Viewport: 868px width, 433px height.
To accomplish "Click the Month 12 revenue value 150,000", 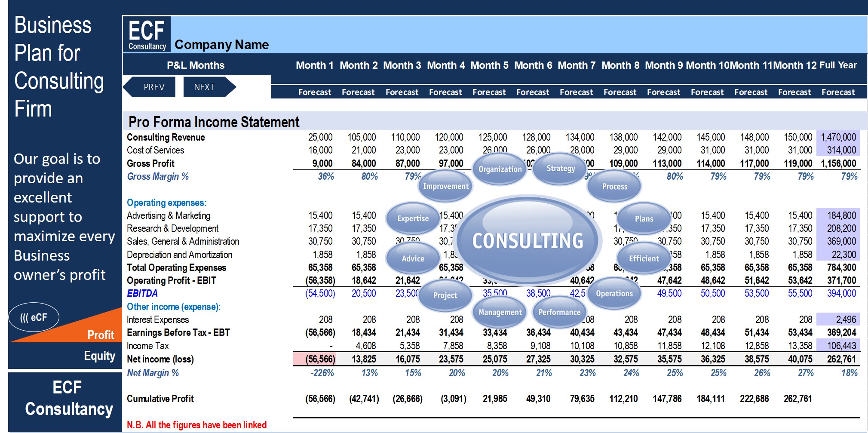I will (798, 137).
